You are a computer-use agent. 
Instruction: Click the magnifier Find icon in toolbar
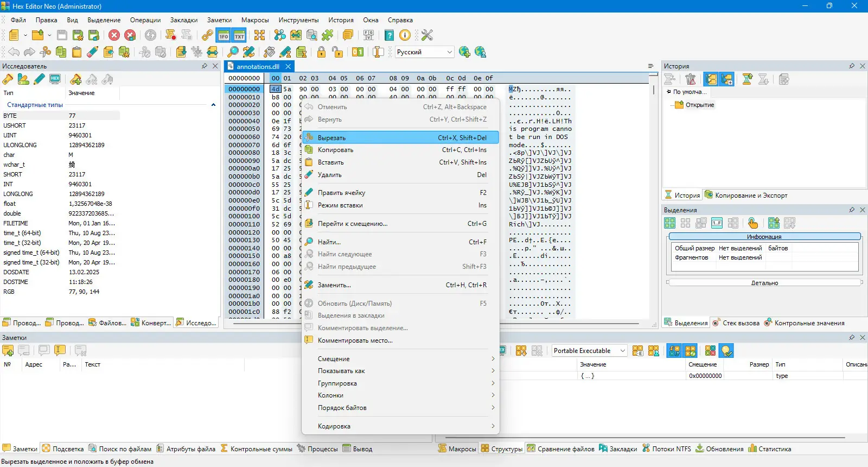(233, 52)
